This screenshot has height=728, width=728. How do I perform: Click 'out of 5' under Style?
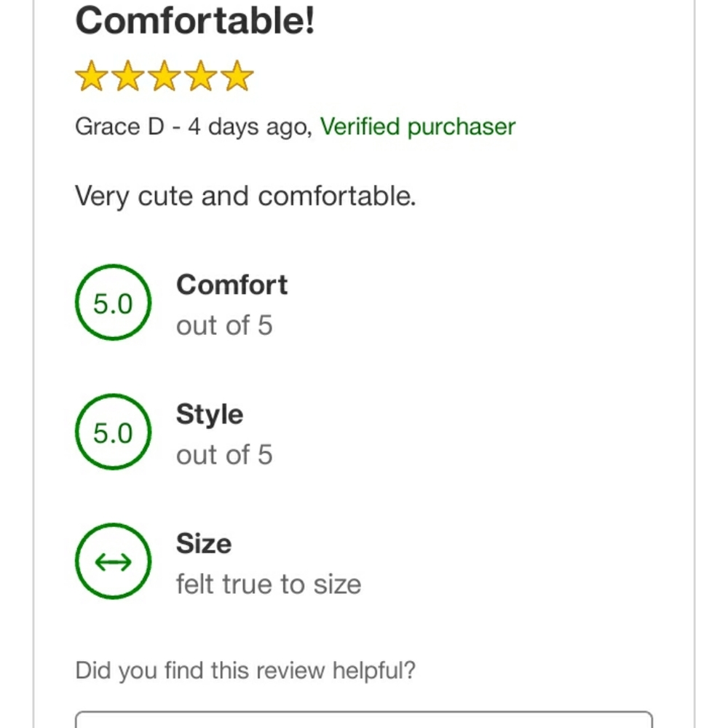[224, 454]
